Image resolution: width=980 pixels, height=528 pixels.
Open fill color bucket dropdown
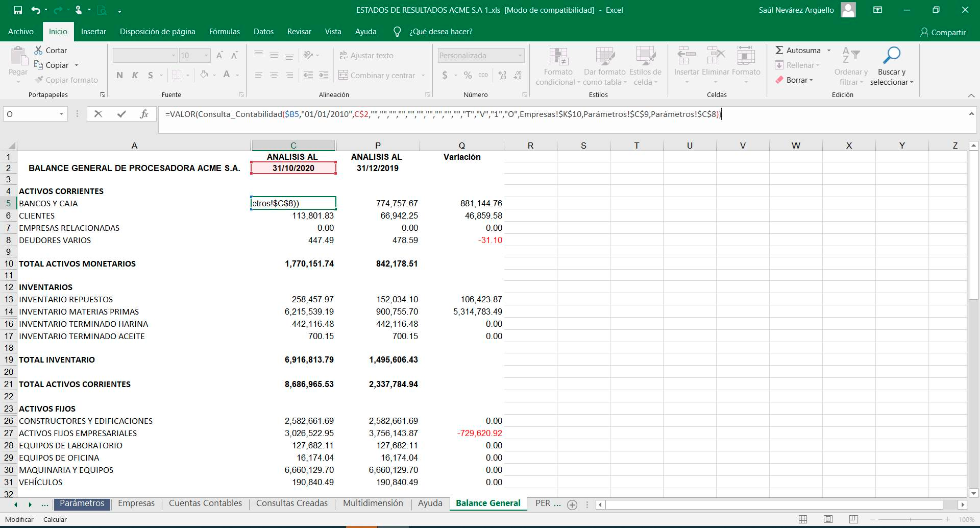click(214, 76)
